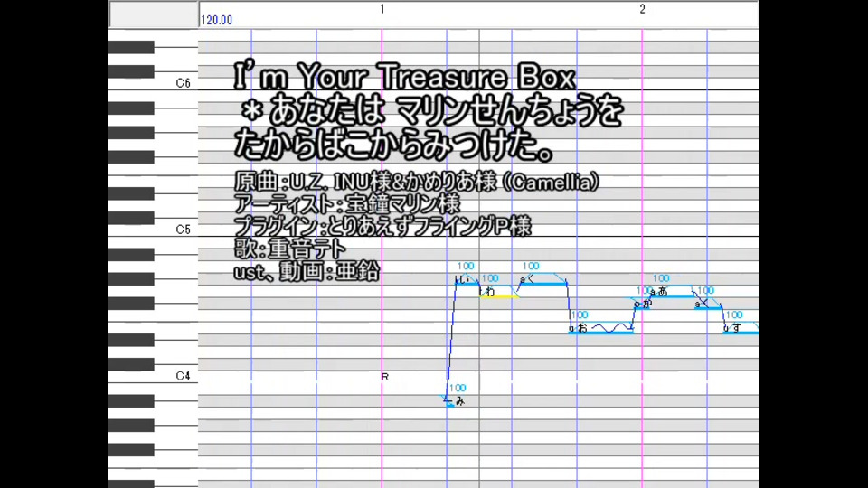Click black key directly above C5
Screen dimensions: 868x488
click(x=131, y=218)
